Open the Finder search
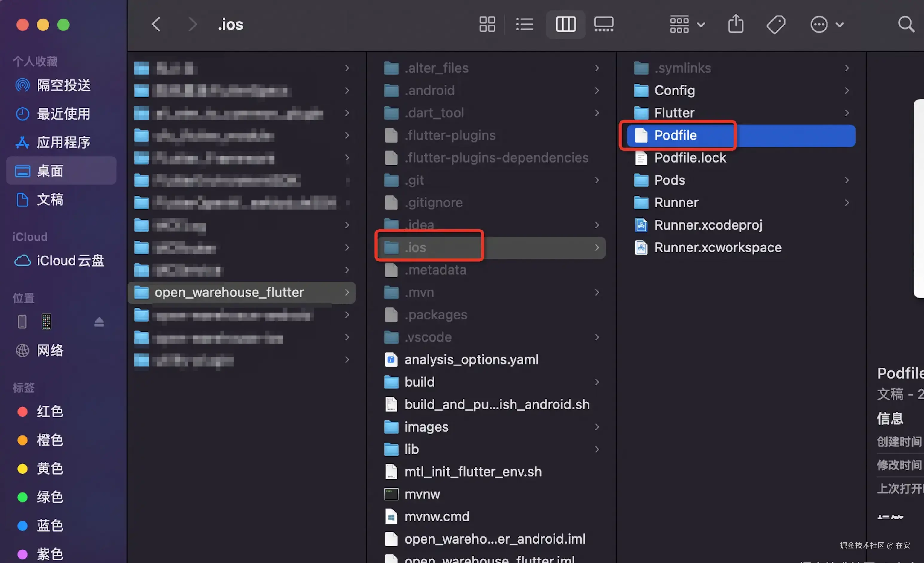The image size is (924, 563). tap(906, 25)
